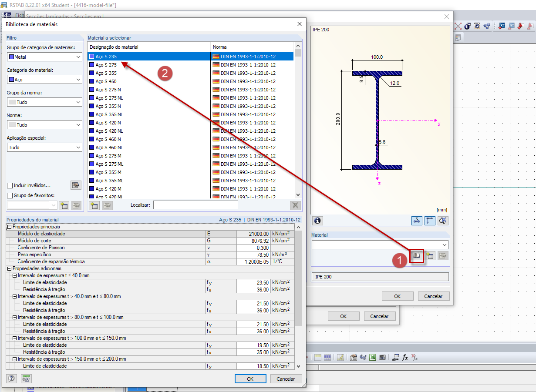The image size is (536, 392).
Task: Collapse Propriedades adicionais group
Action: 9,269
